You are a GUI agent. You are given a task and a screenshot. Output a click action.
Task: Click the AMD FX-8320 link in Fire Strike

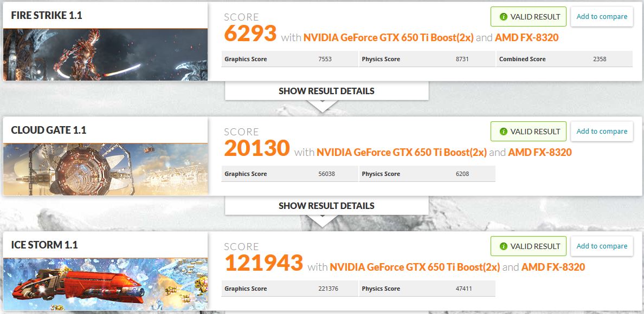[526, 38]
